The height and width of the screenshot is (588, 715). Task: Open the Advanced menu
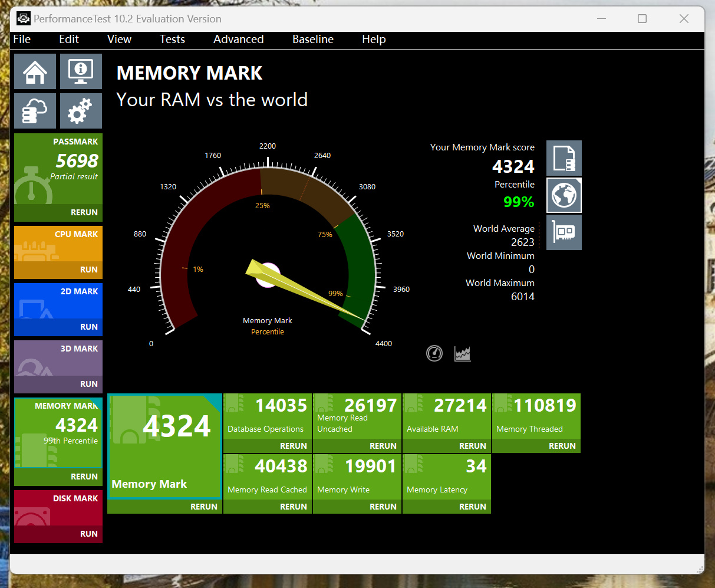[238, 40]
